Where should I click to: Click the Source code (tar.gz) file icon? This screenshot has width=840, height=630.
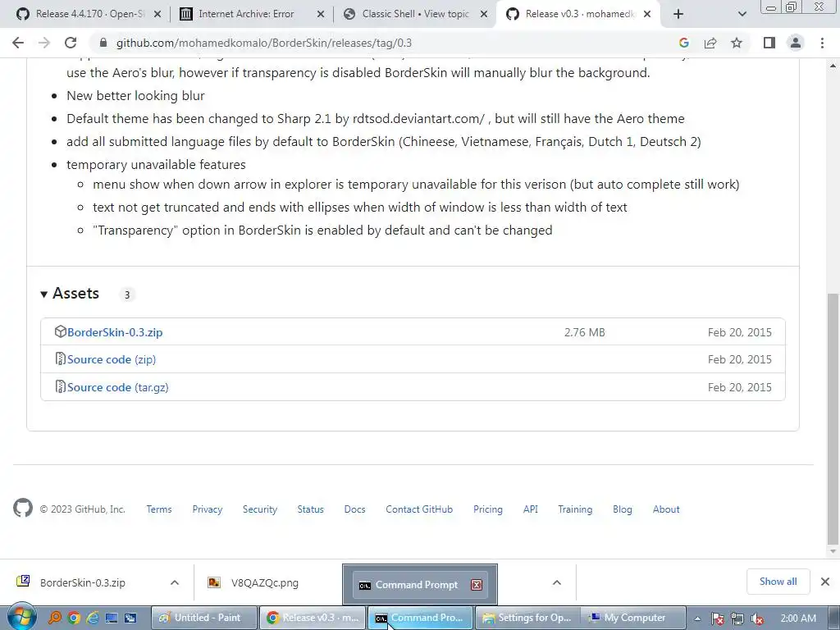click(60, 386)
